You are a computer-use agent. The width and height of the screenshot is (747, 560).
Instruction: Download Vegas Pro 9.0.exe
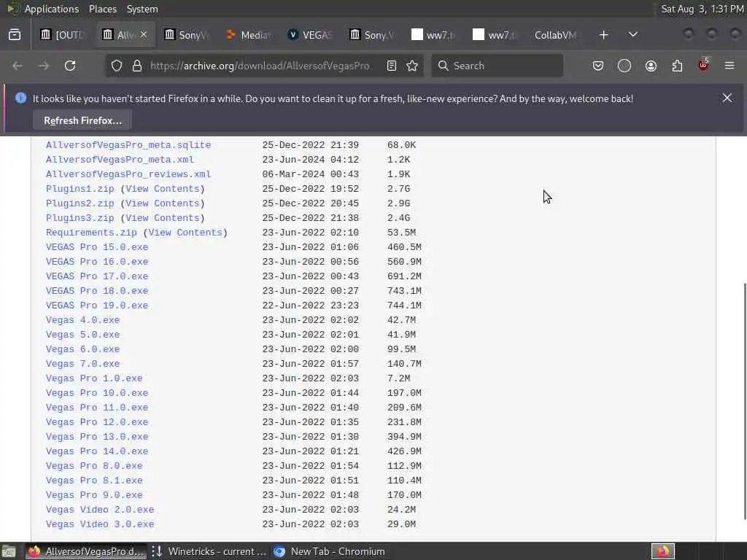pos(94,495)
